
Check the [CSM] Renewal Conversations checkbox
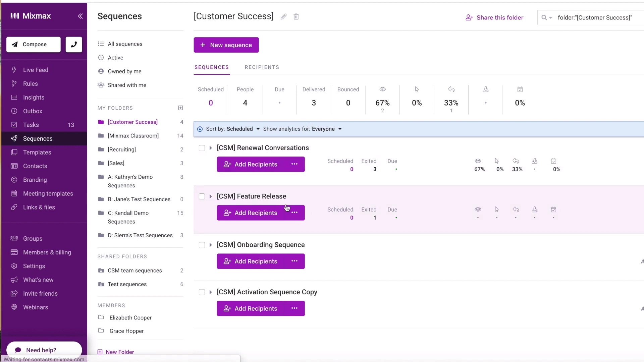click(202, 148)
